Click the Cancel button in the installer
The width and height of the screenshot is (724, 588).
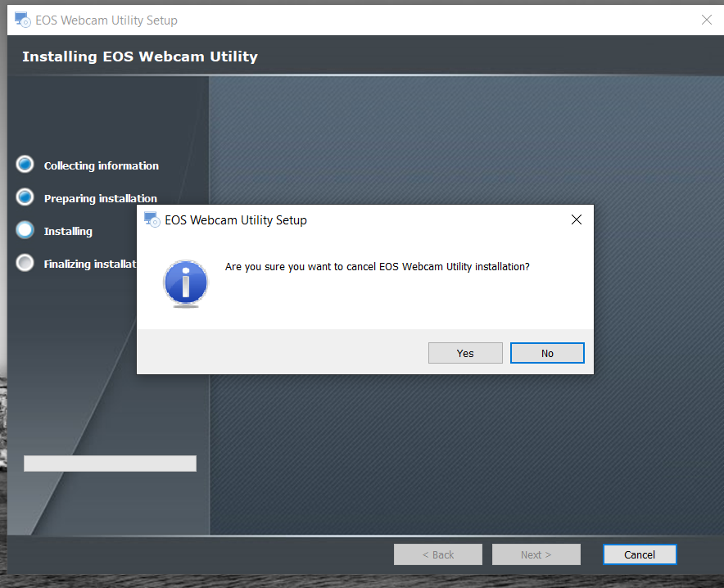(640, 554)
